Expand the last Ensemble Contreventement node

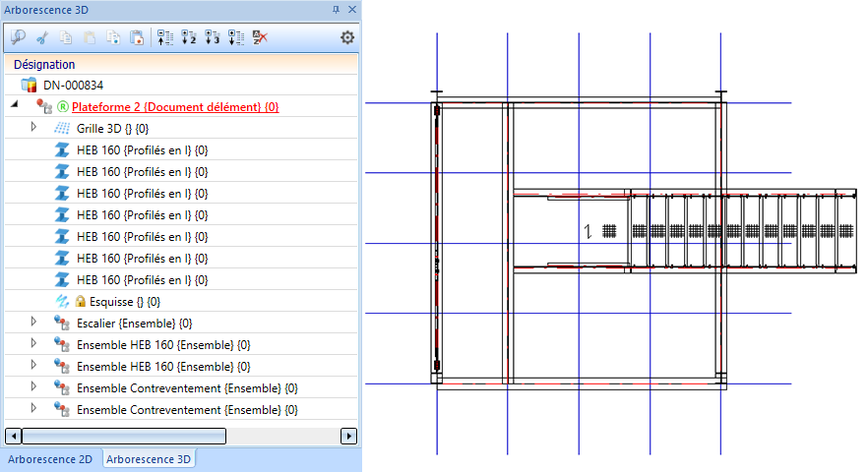[33, 408]
